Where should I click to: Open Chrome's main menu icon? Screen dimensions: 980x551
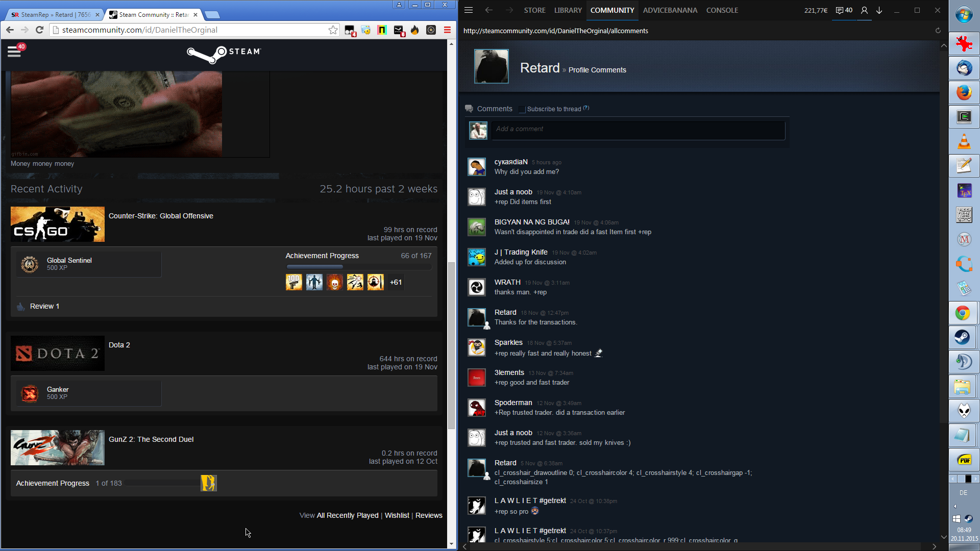(x=447, y=30)
